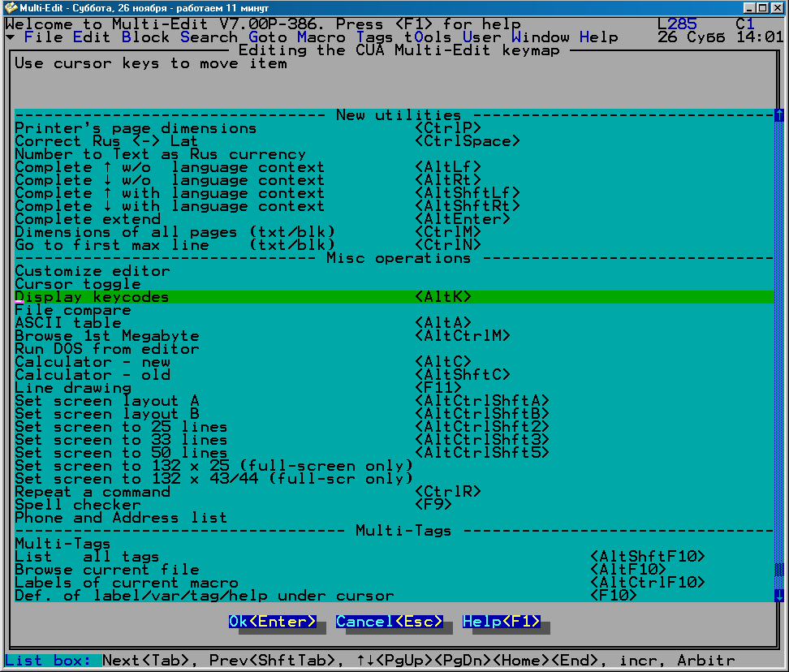Select "Correct Rus <-> Lat" item
The width and height of the screenshot is (789, 672).
click(x=394, y=141)
